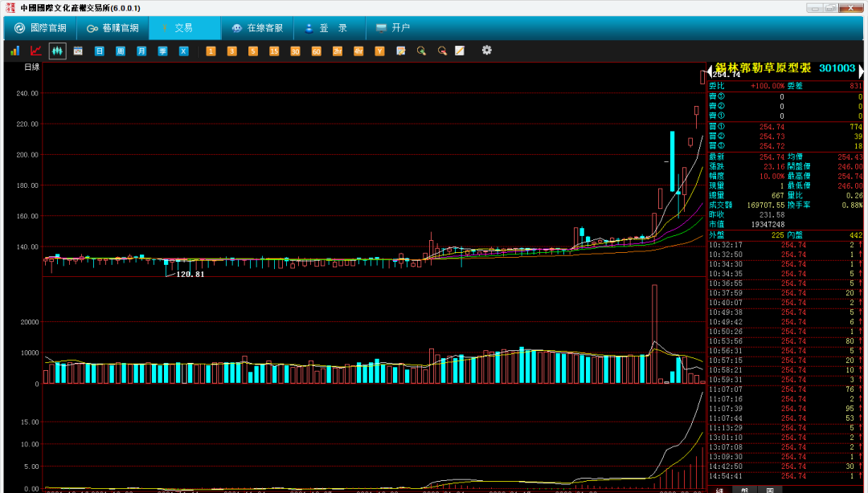
Task: Choose the 4hr orange interval button
Action: [x=358, y=51]
